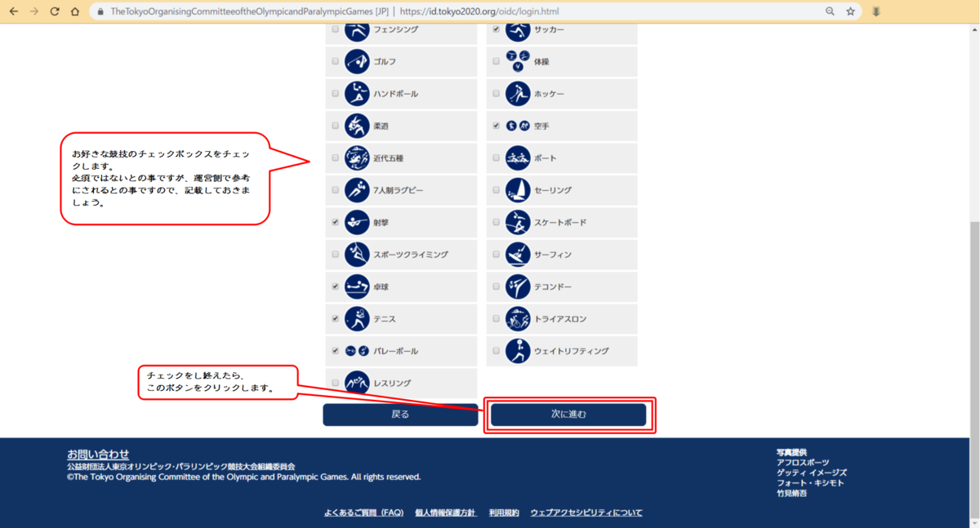980x528 pixels.
Task: Check the サーフィン checkbox
Action: tap(496, 255)
